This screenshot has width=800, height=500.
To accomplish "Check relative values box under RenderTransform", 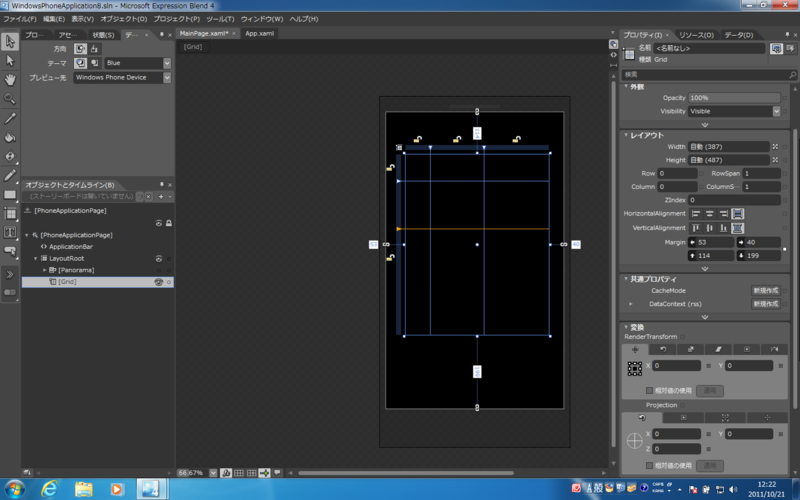I will click(649, 390).
